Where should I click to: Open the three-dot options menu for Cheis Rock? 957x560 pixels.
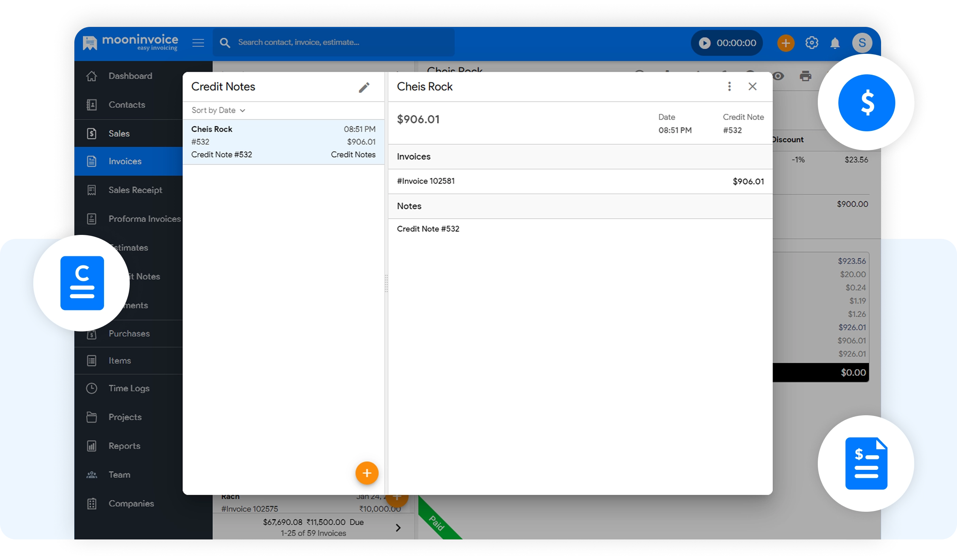729,86
